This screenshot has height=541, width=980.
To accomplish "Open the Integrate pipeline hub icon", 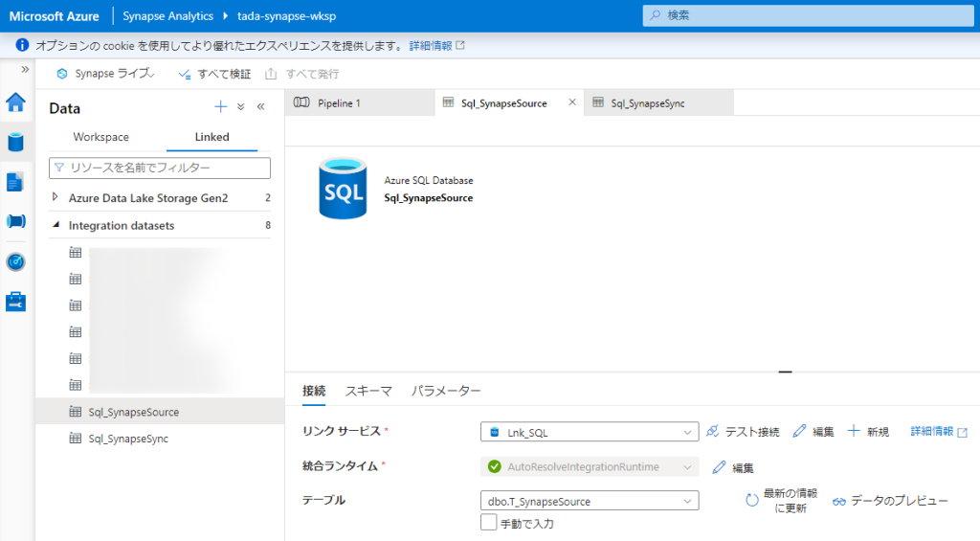I will (x=16, y=221).
